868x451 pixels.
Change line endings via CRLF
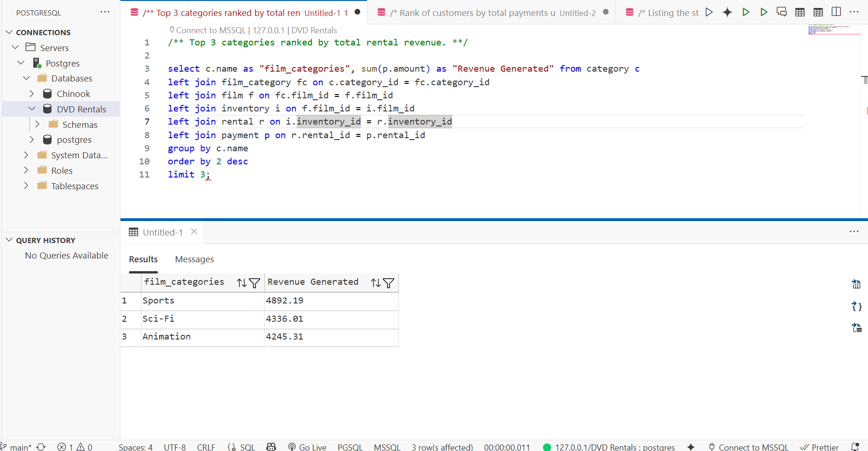pyautogui.click(x=206, y=447)
